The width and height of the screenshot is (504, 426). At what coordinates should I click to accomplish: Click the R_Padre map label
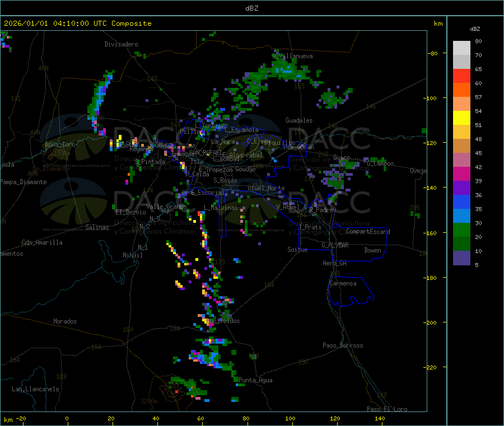coord(321,210)
